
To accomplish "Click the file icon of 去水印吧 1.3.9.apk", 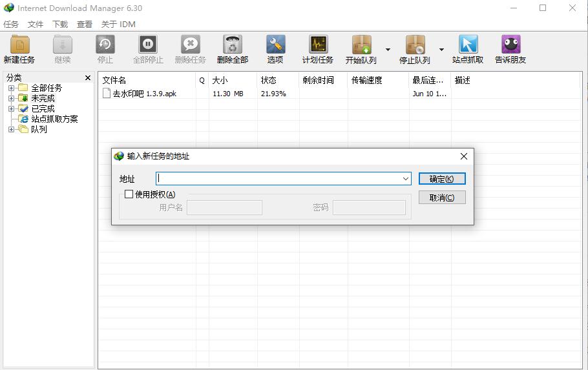I will tap(107, 93).
